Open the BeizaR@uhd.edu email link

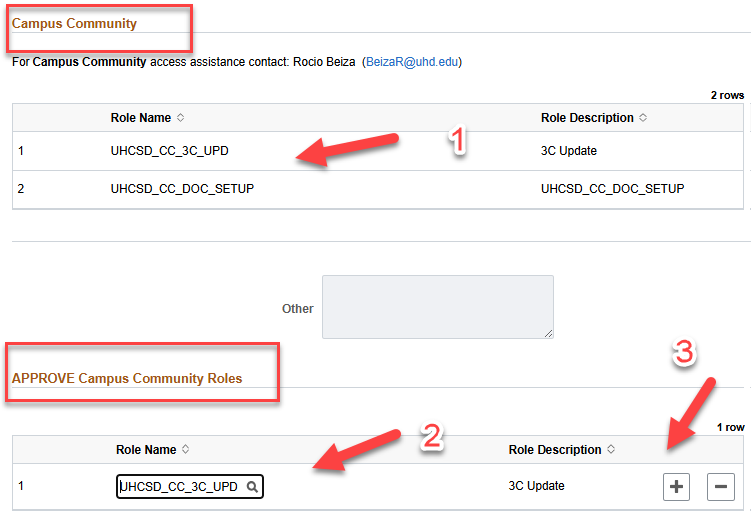click(411, 62)
